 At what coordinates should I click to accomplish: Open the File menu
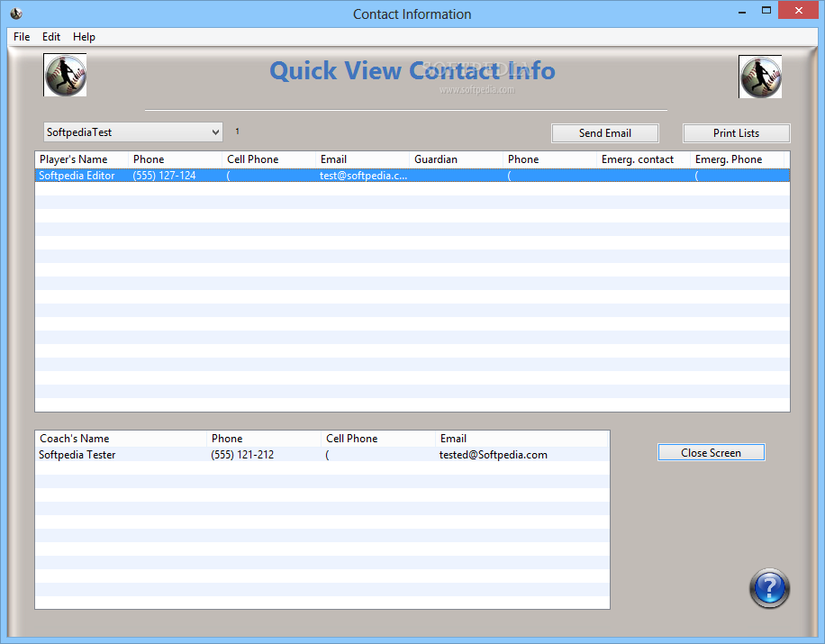click(x=22, y=37)
